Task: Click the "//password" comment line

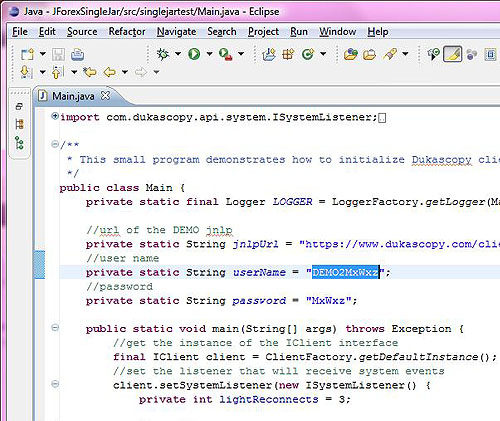Action: tap(119, 287)
